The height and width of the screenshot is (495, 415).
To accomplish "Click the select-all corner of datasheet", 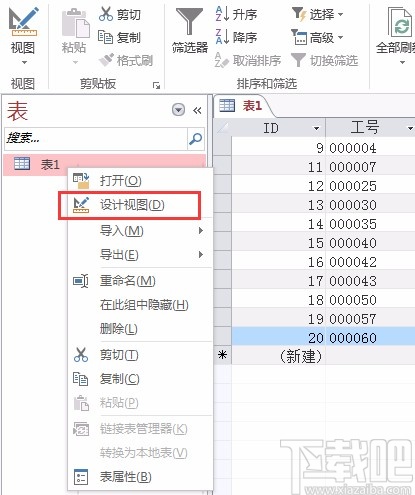I will pos(223,128).
